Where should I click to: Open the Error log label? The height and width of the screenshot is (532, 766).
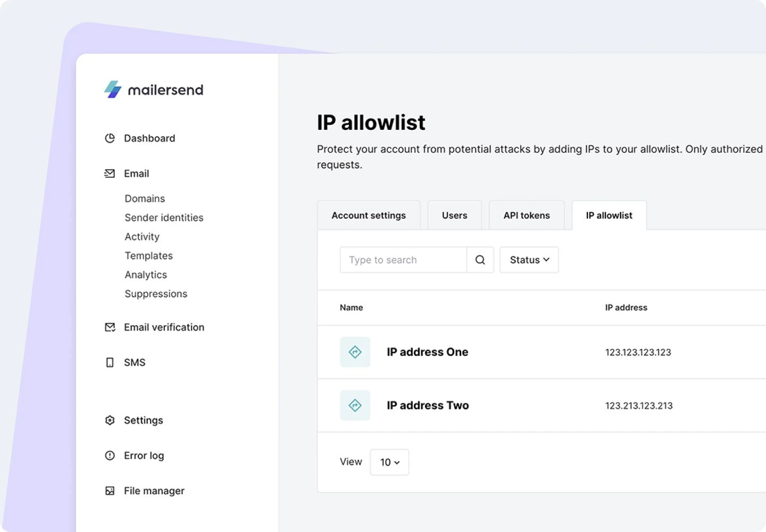pos(144,455)
